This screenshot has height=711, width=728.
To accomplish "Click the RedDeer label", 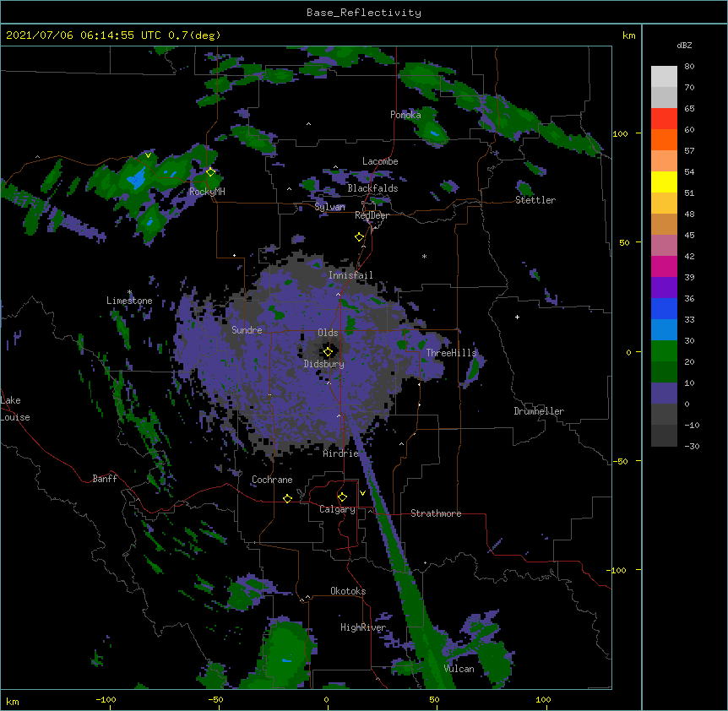I will click(x=372, y=215).
